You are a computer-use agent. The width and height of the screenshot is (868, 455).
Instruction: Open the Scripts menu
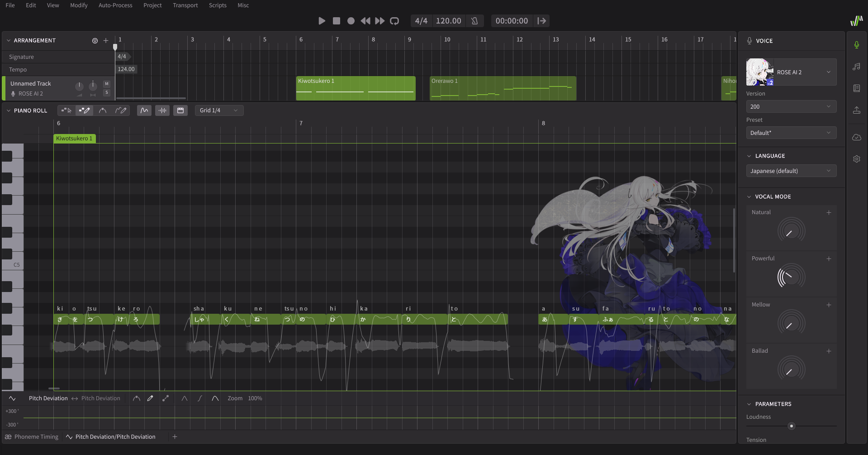[218, 5]
